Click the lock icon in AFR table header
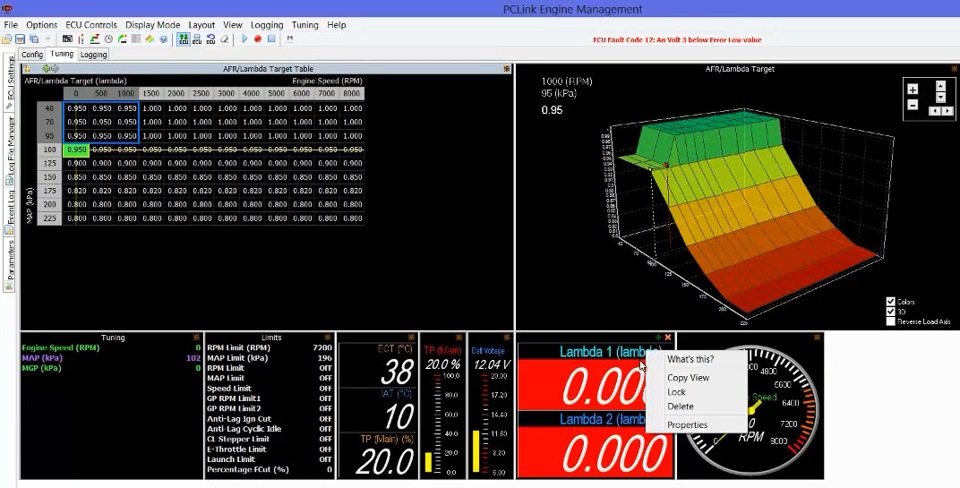 pos(27,69)
